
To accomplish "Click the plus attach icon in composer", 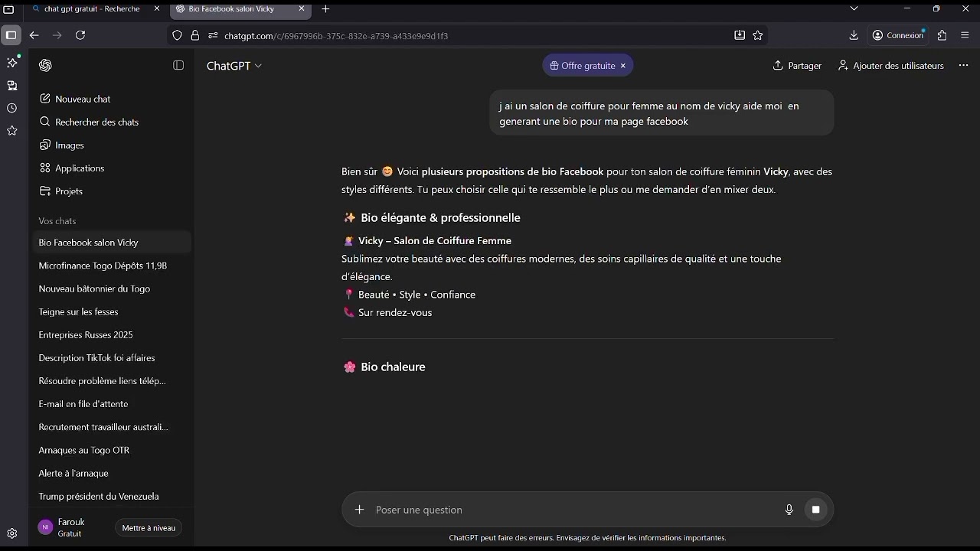I will coord(359,510).
